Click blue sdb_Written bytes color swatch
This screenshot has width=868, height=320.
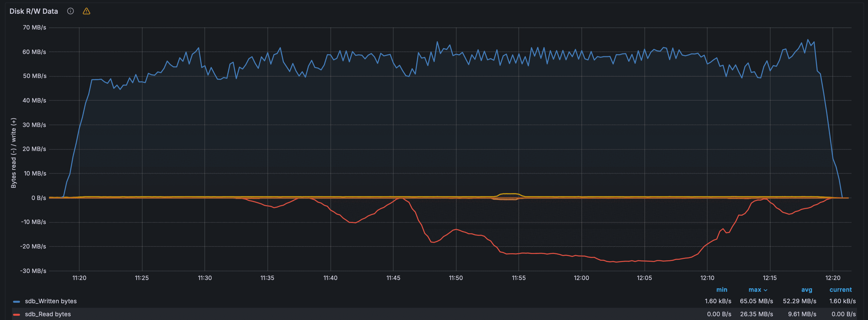[16, 301]
